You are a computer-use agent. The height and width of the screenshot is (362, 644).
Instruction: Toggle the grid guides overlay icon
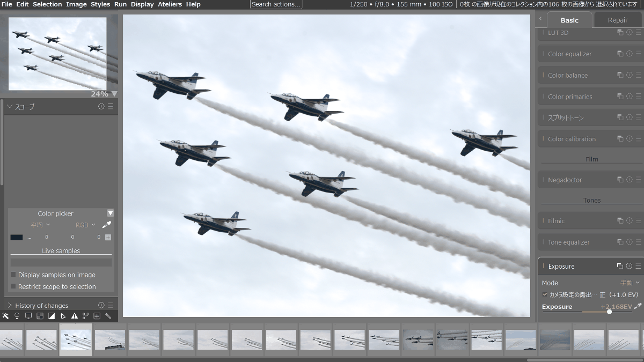click(97, 316)
